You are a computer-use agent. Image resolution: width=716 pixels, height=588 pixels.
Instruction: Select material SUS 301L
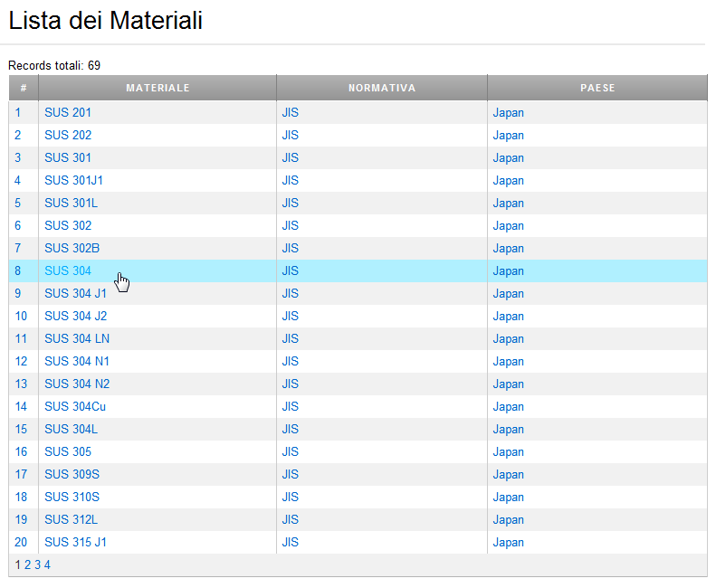(71, 203)
